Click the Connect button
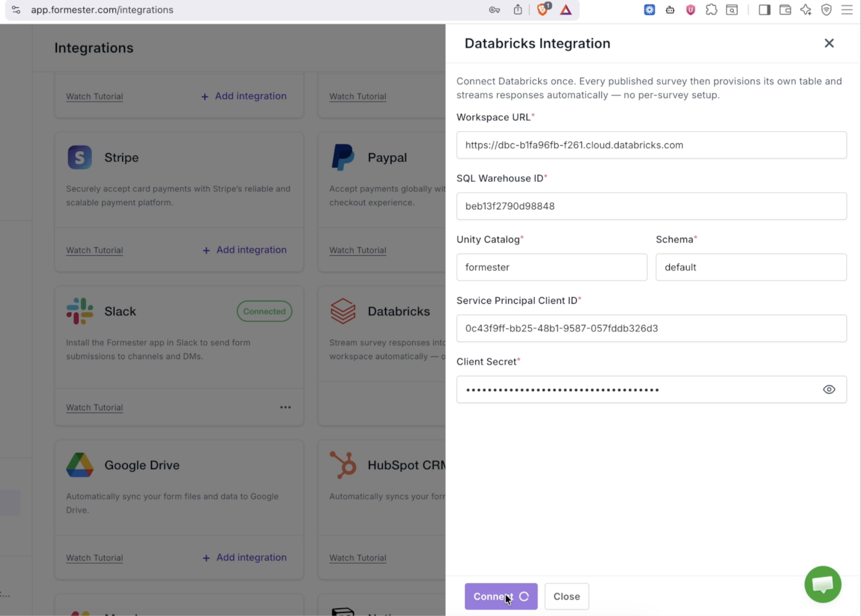 pyautogui.click(x=501, y=596)
